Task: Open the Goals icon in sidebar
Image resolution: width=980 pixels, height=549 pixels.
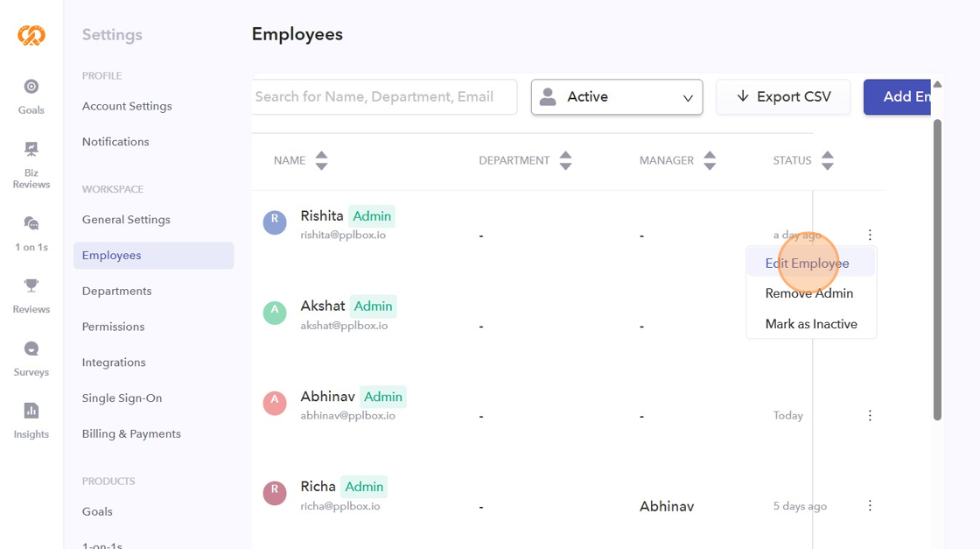Action: tap(31, 87)
